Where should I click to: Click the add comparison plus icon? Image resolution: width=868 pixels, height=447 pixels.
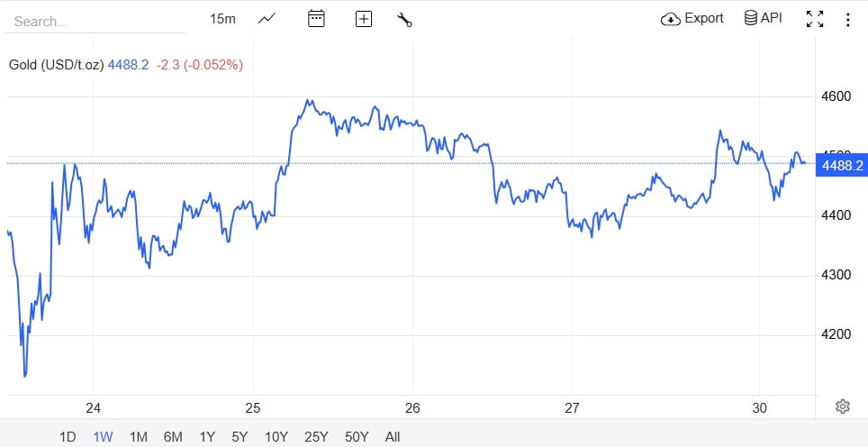tap(364, 19)
